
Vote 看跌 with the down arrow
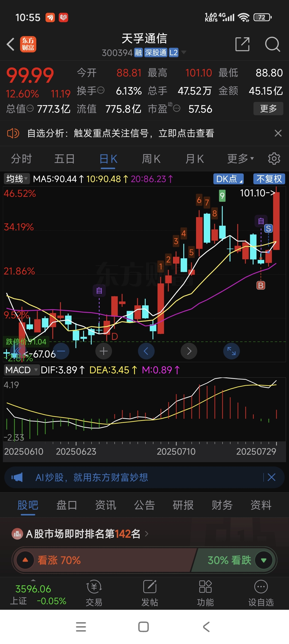click(263, 560)
